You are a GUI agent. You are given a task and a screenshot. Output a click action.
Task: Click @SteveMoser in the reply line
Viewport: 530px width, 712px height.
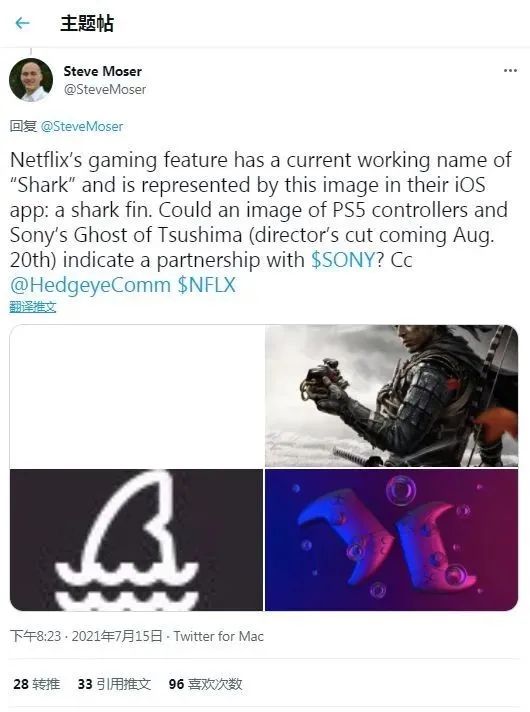[x=82, y=126]
